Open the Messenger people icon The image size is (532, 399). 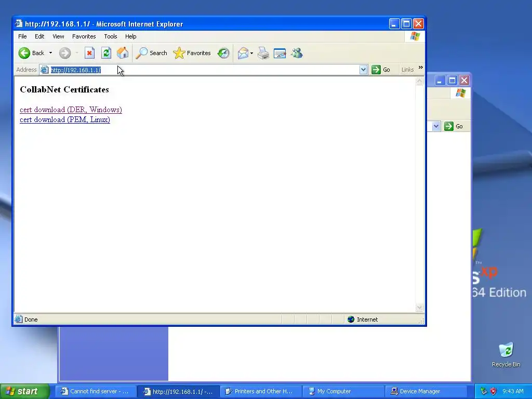click(x=297, y=53)
